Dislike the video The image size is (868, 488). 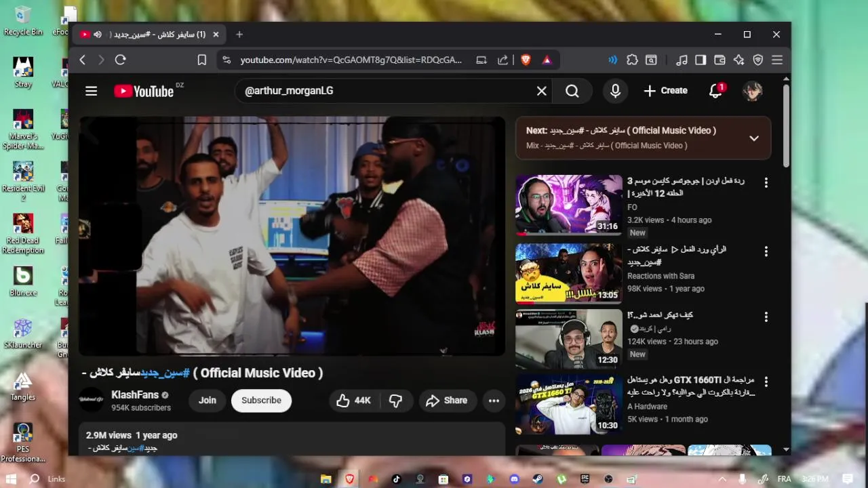(x=395, y=401)
